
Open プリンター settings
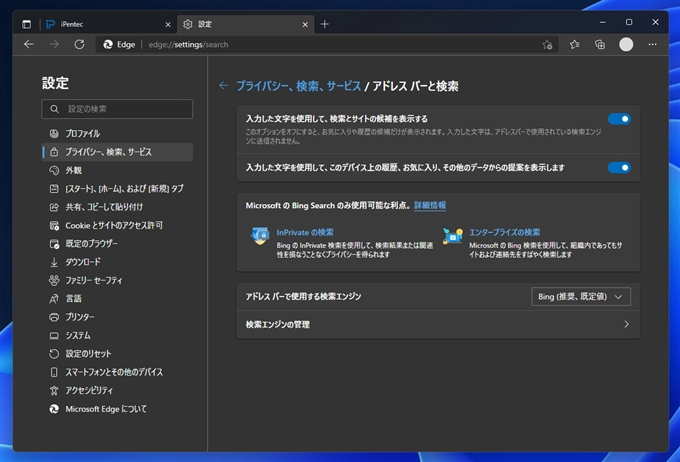pos(117,317)
